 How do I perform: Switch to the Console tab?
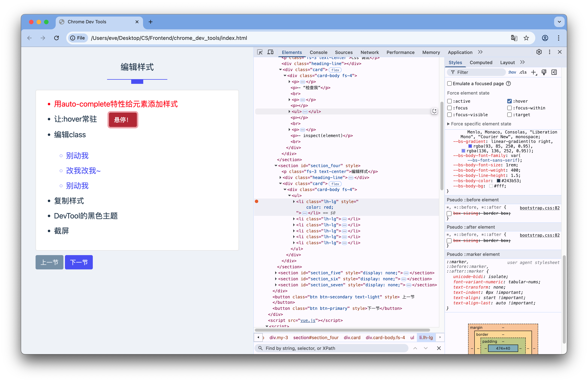click(x=318, y=52)
